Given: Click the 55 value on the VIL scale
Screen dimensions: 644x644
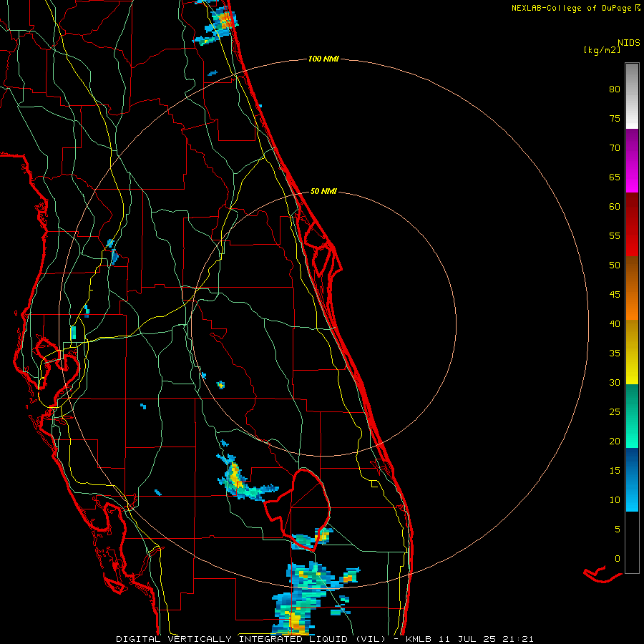Looking at the screenshot, I should point(615,235).
